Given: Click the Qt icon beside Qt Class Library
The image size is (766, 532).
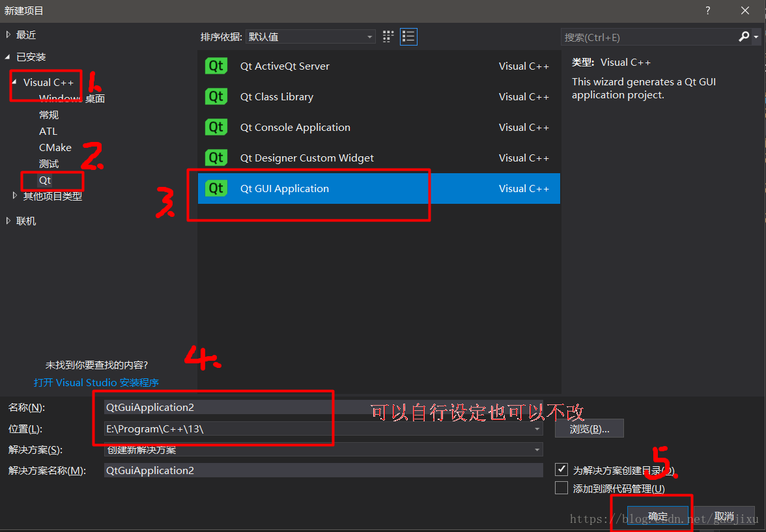Looking at the screenshot, I should pos(216,97).
